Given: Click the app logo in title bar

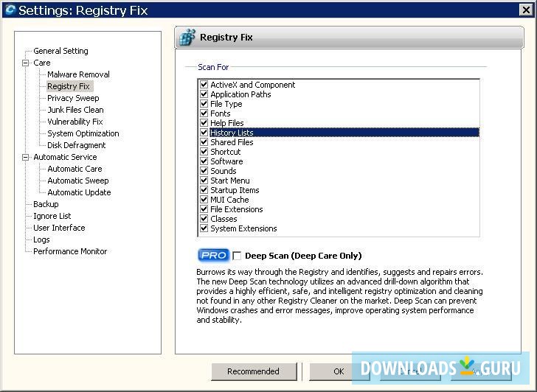Looking at the screenshot, I should click(x=10, y=10).
